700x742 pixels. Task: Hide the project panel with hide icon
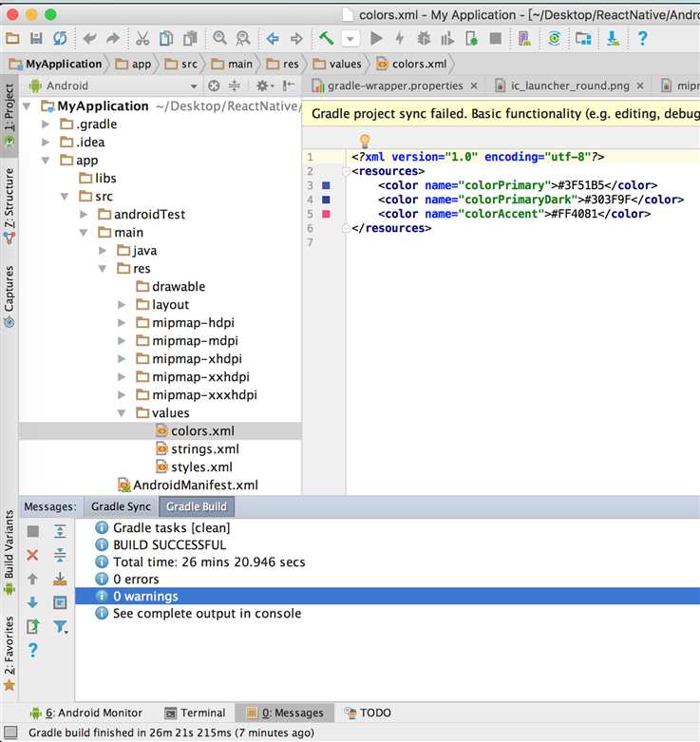coord(288,86)
